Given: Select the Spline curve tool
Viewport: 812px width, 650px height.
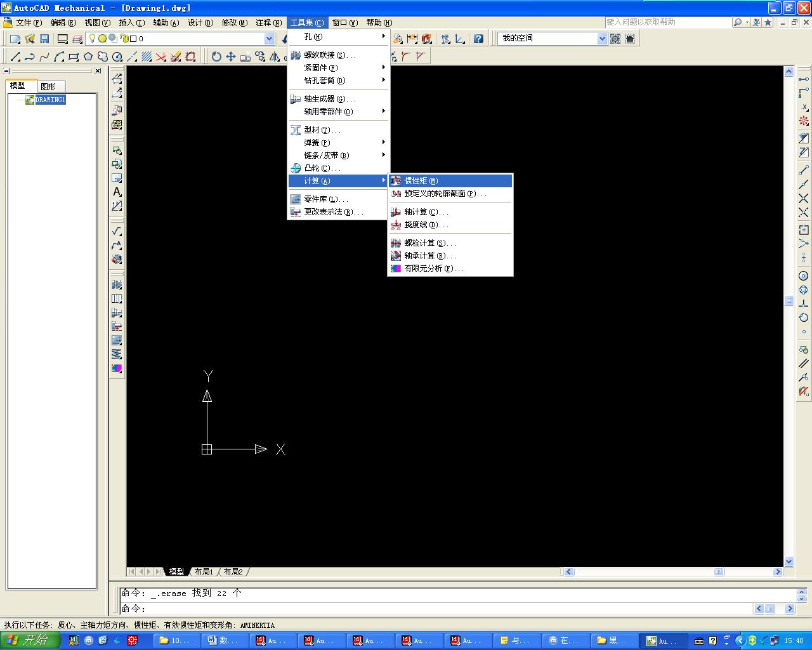Looking at the screenshot, I should pyautogui.click(x=44, y=56).
